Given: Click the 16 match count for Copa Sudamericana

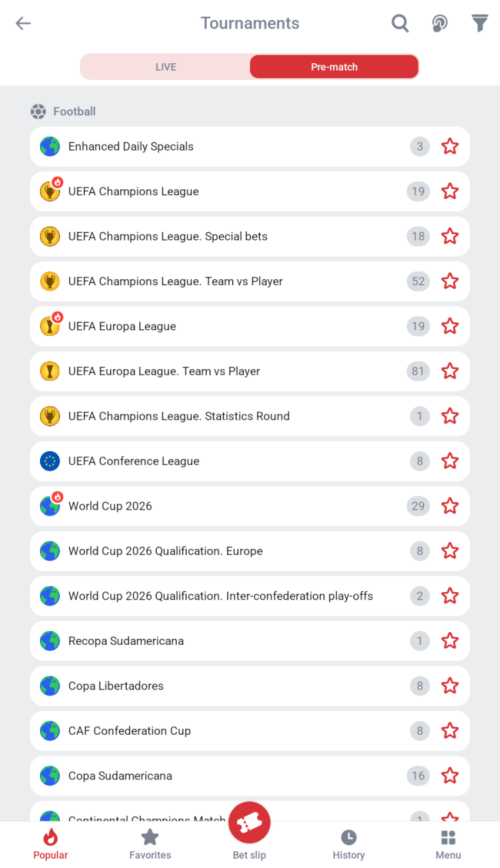Looking at the screenshot, I should click(418, 776).
